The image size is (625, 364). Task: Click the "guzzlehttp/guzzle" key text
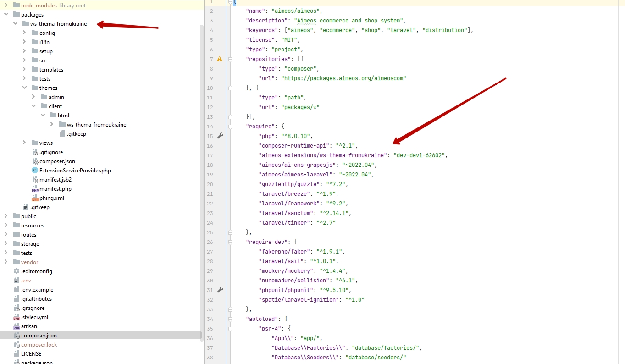tap(289, 184)
